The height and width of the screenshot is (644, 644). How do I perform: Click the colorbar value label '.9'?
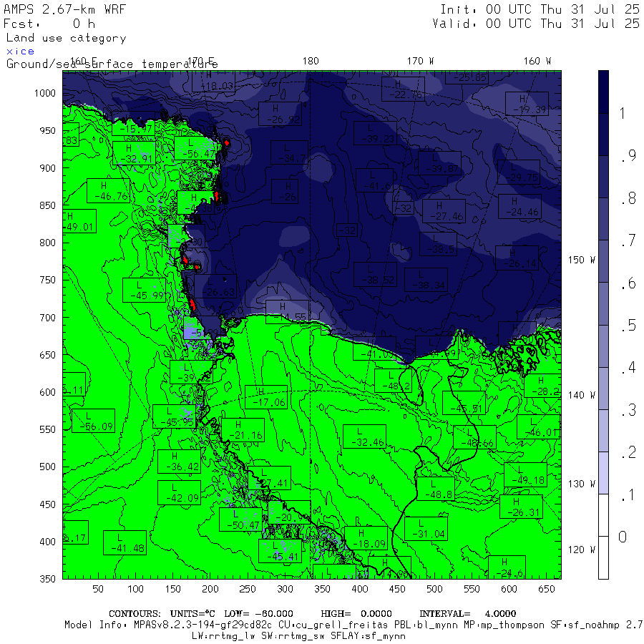[628, 156]
